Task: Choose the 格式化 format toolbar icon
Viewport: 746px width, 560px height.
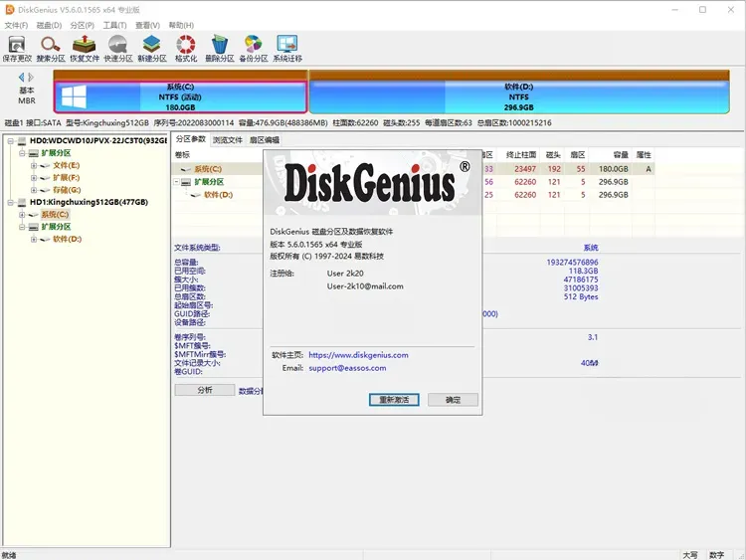Action: click(x=186, y=49)
